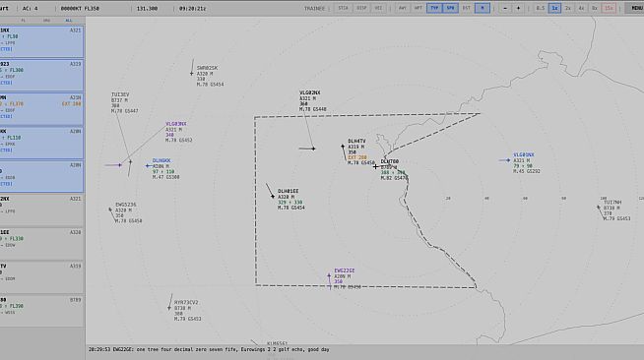Click the plus zoom in button
Viewport: 644px width, 360px height.
tap(518, 8)
